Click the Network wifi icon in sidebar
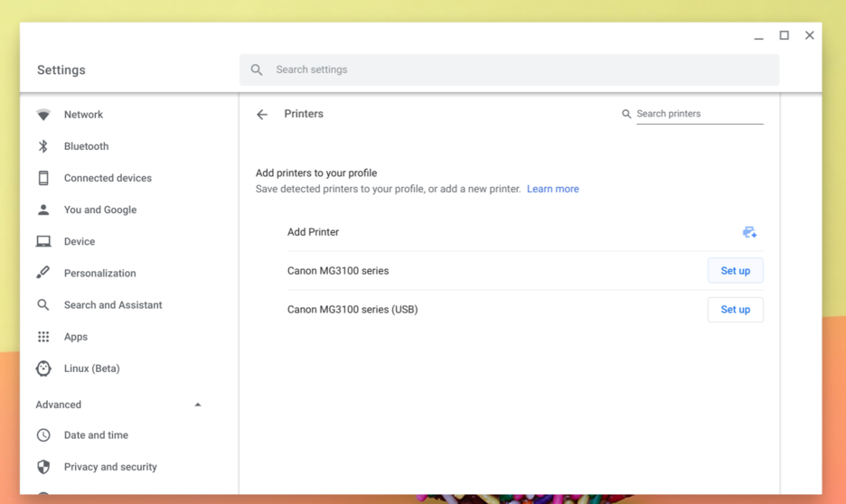 click(43, 115)
